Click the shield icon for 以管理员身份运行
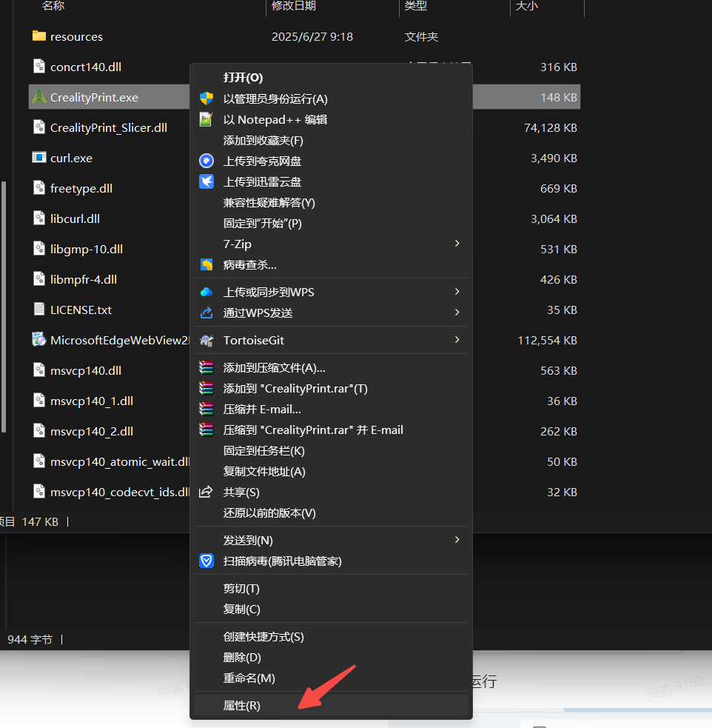712x728 pixels. (206, 98)
